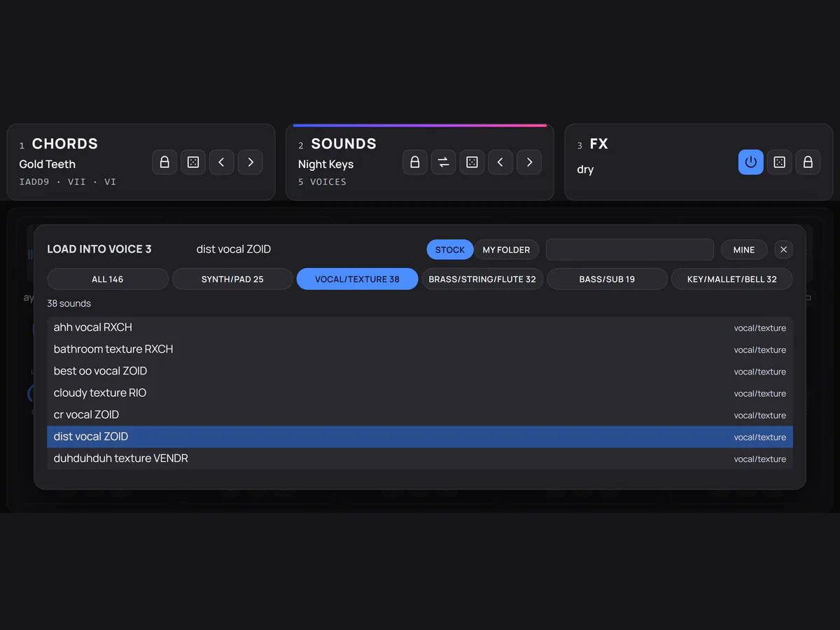Click the Night Keys sound preset name
Viewport: 840px width, 630px height.
coord(325,164)
